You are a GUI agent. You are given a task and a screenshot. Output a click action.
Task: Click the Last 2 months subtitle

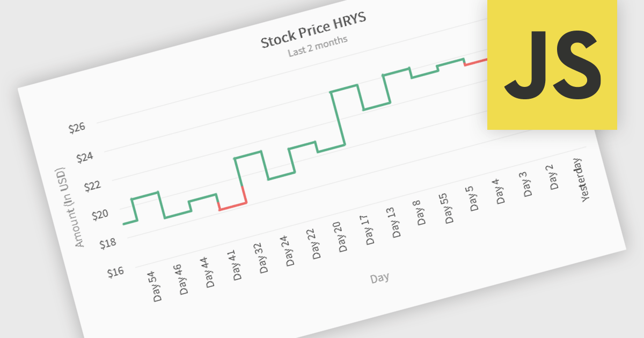(x=318, y=46)
